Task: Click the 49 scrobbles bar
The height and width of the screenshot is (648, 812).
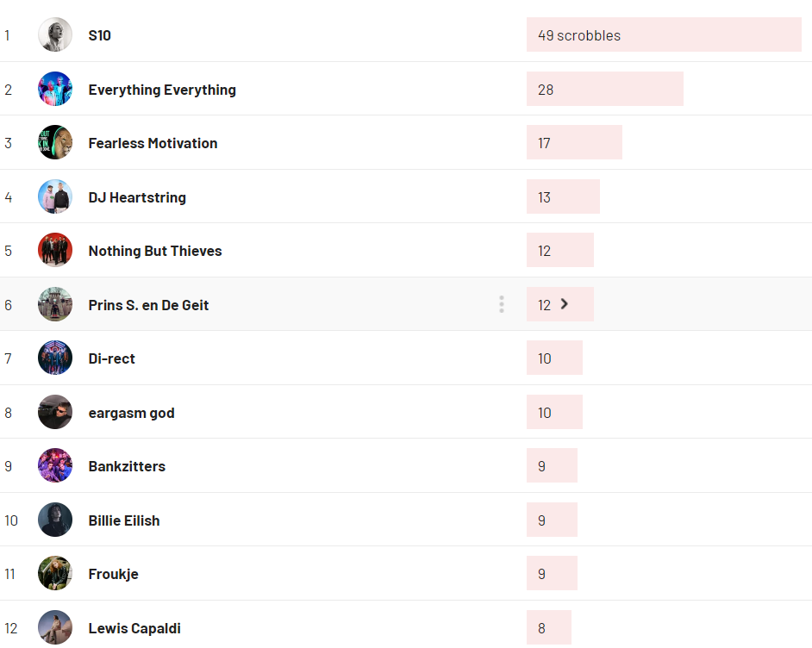Action: pyautogui.click(x=664, y=35)
